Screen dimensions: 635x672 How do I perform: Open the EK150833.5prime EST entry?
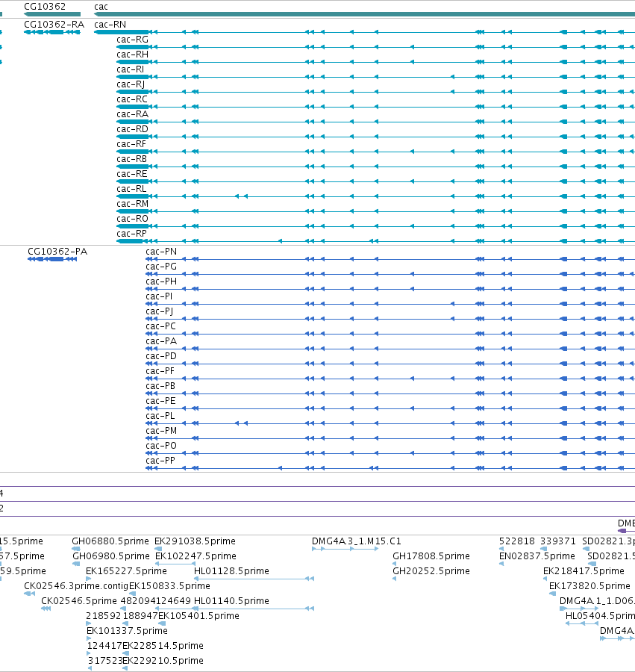(169, 586)
